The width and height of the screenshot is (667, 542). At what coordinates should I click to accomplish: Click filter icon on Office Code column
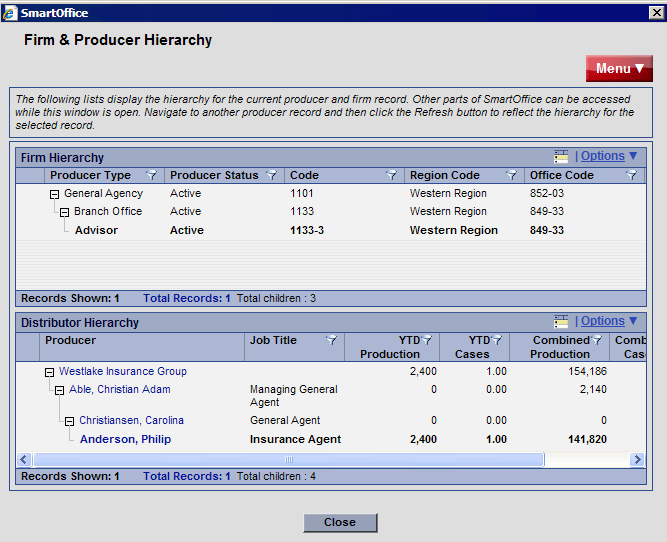[x=631, y=175]
